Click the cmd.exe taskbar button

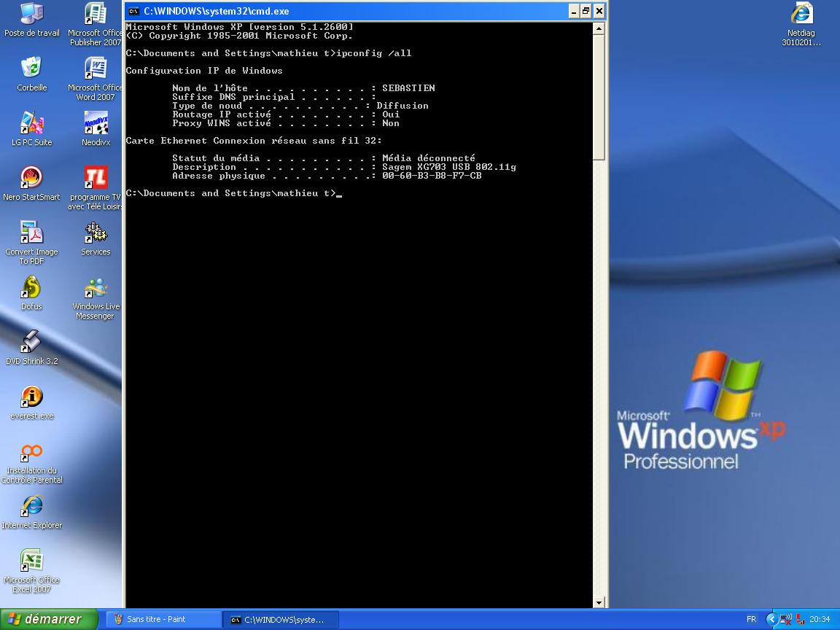281,619
